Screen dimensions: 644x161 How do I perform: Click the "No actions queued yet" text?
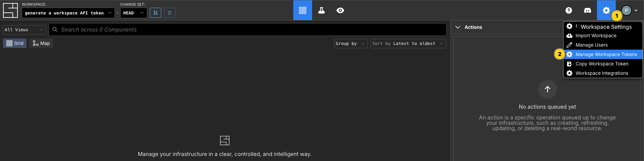pos(547,107)
